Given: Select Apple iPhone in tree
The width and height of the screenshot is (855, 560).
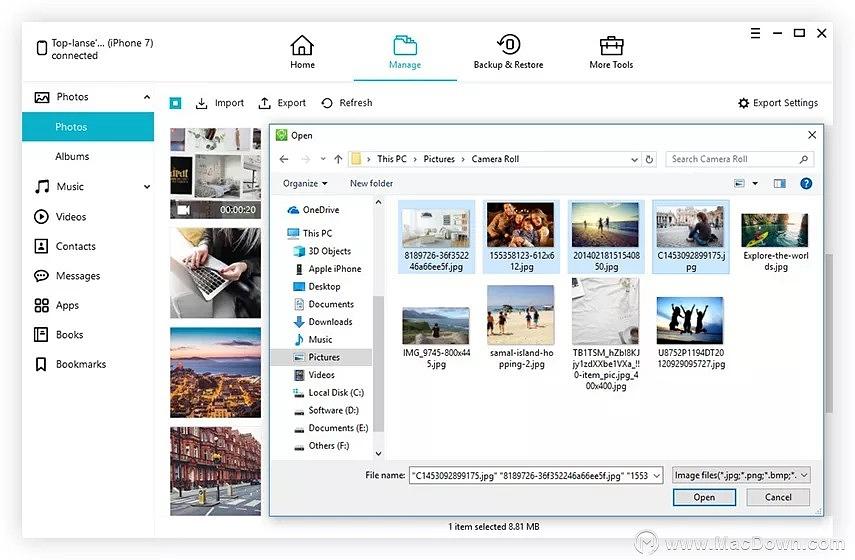Looking at the screenshot, I should (328, 269).
